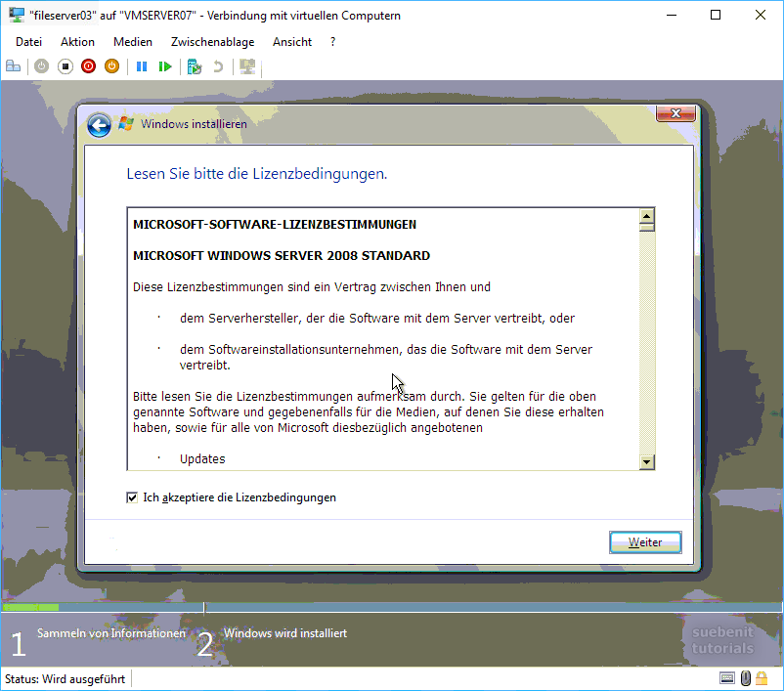Click the license text scroll down arrow
The height and width of the screenshot is (691, 784).
[x=646, y=462]
